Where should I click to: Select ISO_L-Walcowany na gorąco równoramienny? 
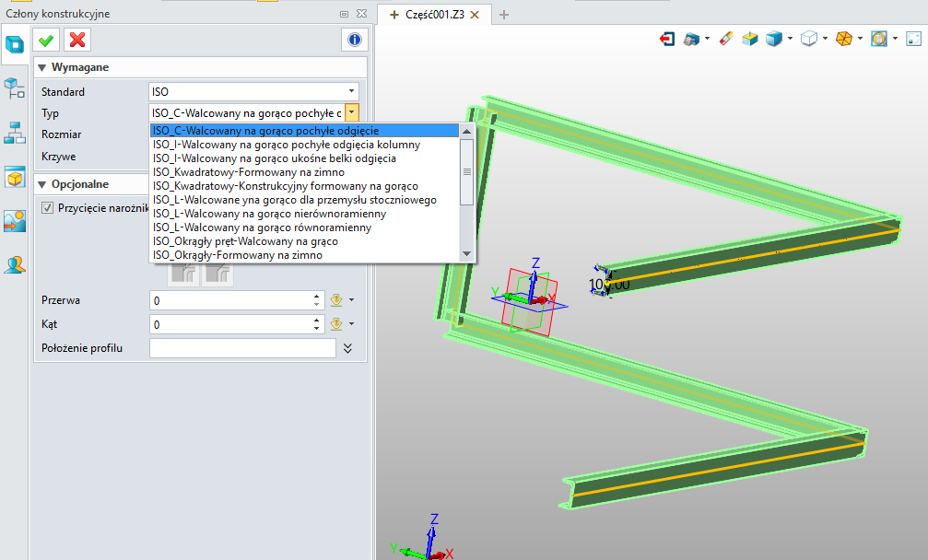coord(305,227)
